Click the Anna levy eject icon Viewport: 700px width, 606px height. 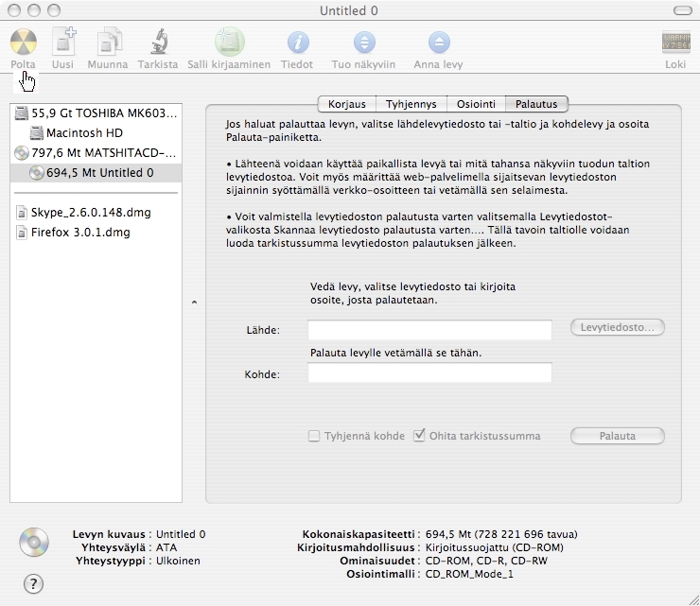click(439, 43)
